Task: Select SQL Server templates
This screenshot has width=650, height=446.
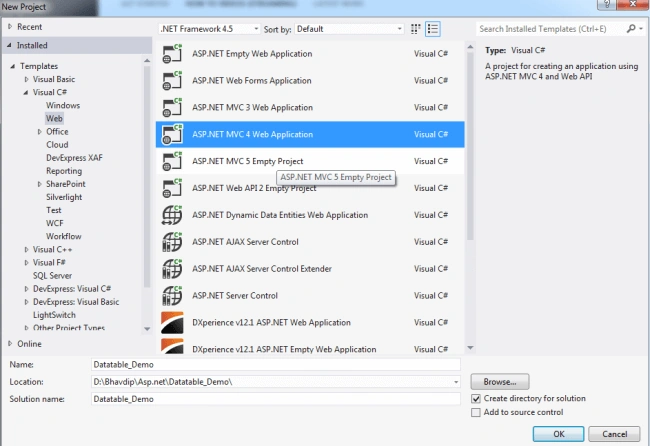Action: pos(52,276)
